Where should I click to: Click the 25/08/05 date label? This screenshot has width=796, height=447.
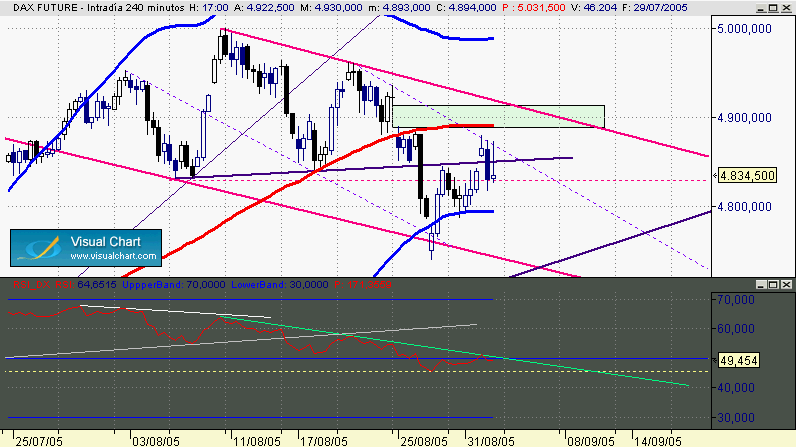(424, 441)
